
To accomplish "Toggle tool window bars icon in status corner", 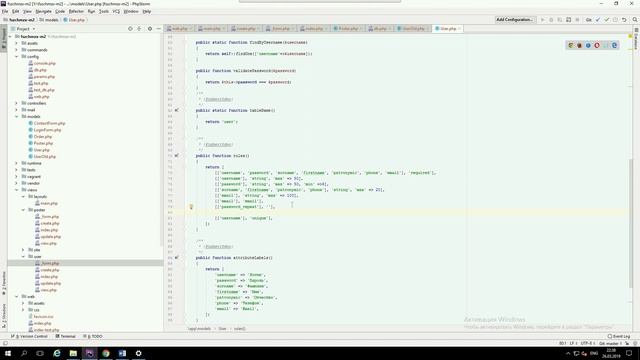I will tap(5, 343).
